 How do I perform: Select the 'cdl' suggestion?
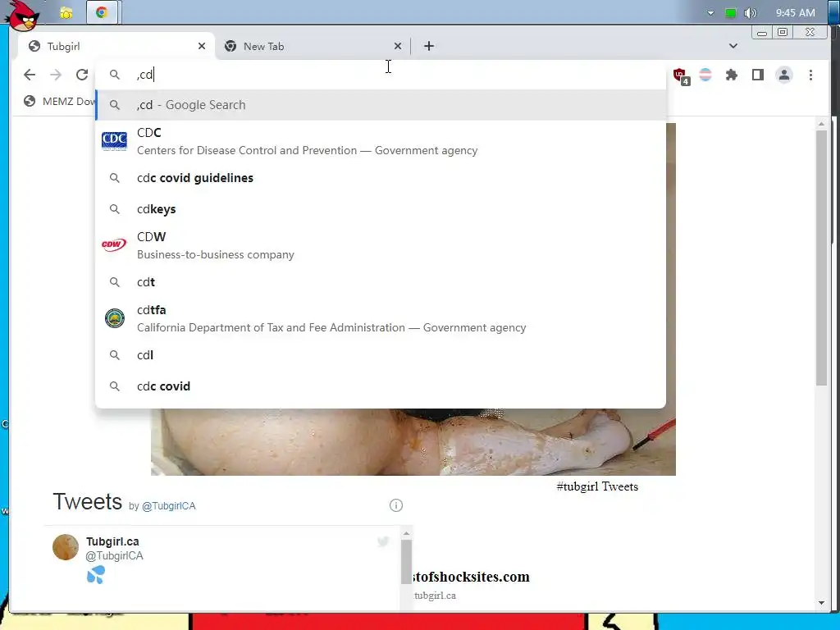click(x=381, y=354)
